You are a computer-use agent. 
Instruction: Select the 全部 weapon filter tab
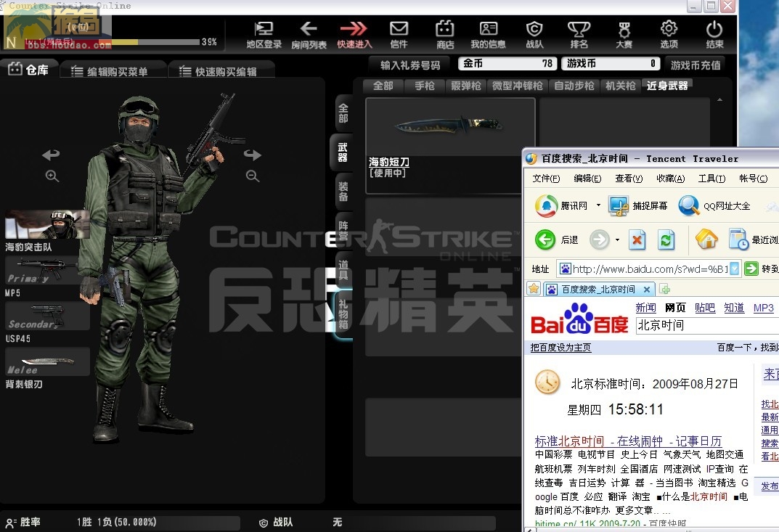(x=383, y=86)
